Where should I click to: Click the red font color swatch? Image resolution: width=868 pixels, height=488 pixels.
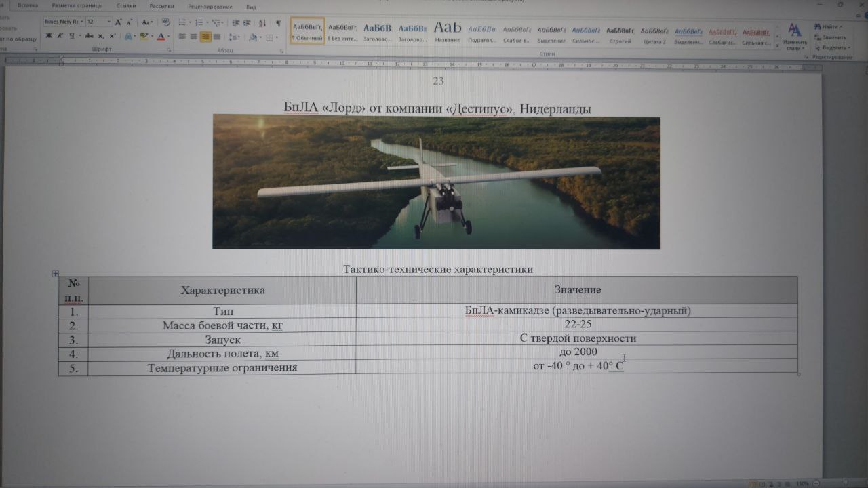(x=161, y=37)
